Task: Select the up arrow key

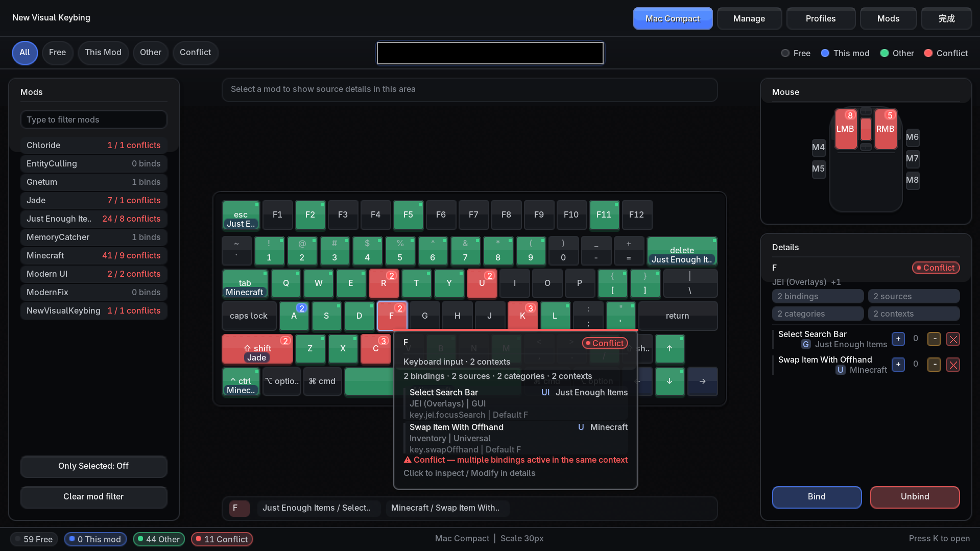Action: [670, 349]
